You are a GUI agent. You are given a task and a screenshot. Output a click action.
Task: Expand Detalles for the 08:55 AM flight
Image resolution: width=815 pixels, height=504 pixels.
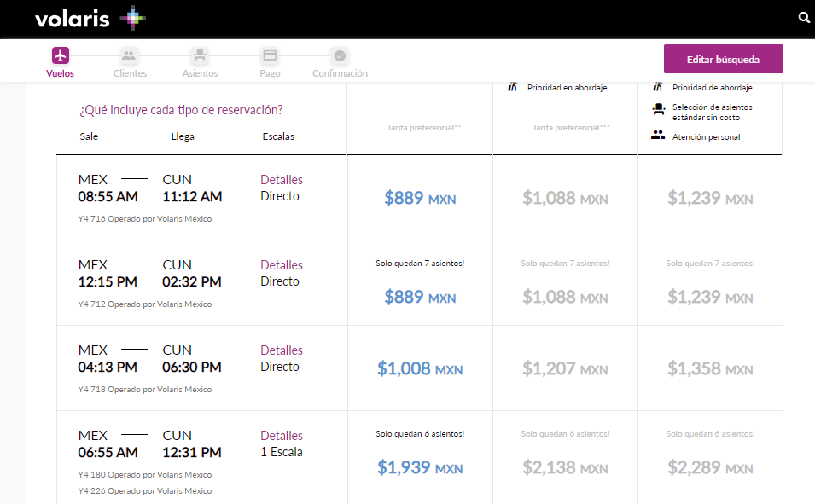point(282,180)
